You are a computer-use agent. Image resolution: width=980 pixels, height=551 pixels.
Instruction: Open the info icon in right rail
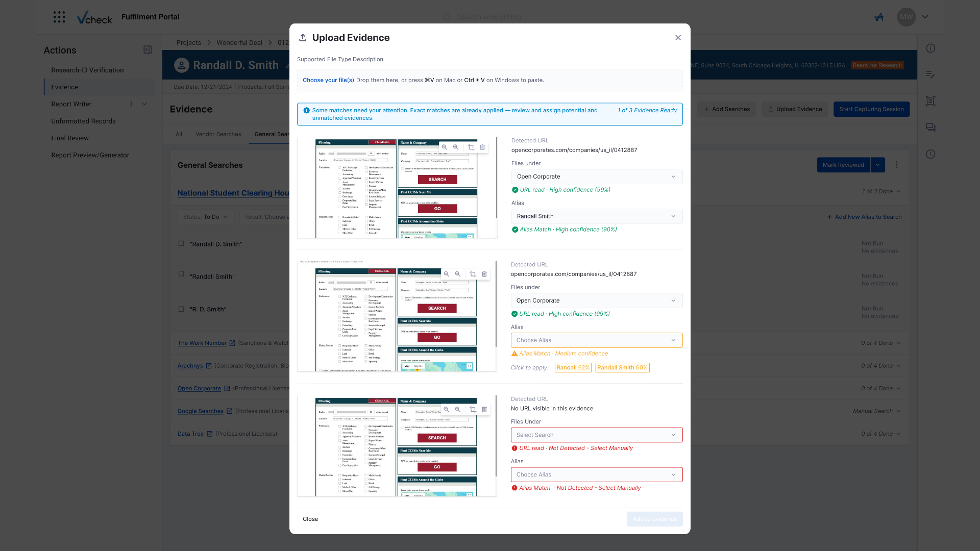pyautogui.click(x=930, y=48)
